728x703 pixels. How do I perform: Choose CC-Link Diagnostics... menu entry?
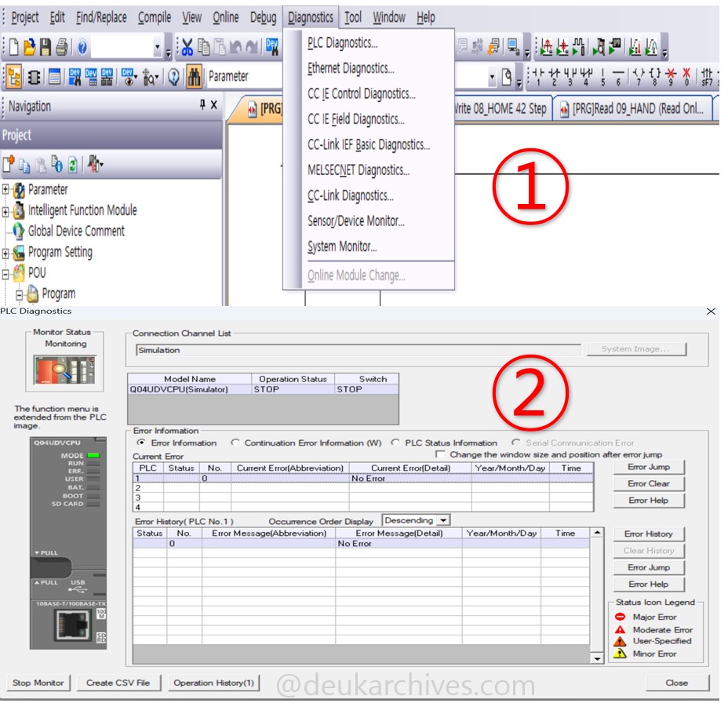coord(351,195)
